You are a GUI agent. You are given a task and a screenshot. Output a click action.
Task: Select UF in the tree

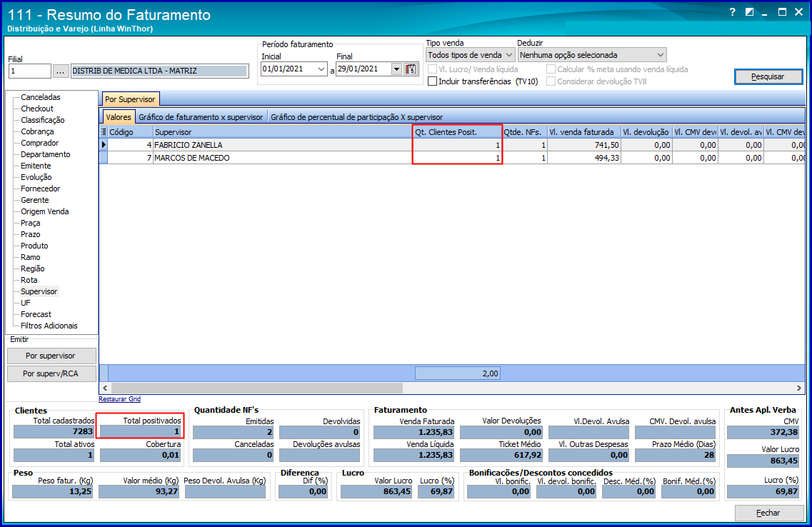[26, 303]
